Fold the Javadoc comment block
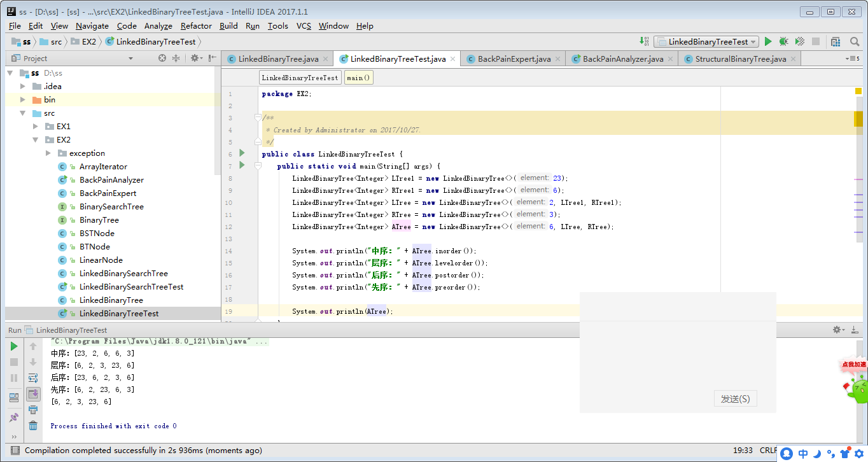The image size is (868, 462). click(258, 118)
